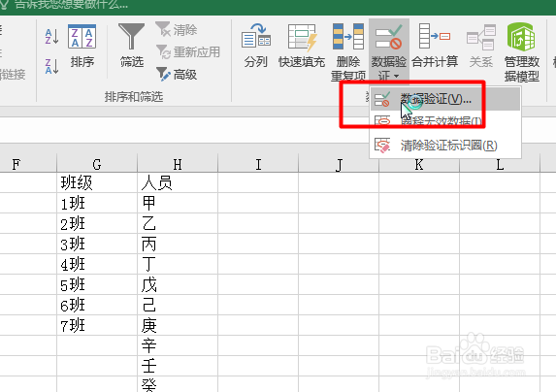Click the cell containing 人员
Viewport: 556px width, 392px height.
coord(178,182)
